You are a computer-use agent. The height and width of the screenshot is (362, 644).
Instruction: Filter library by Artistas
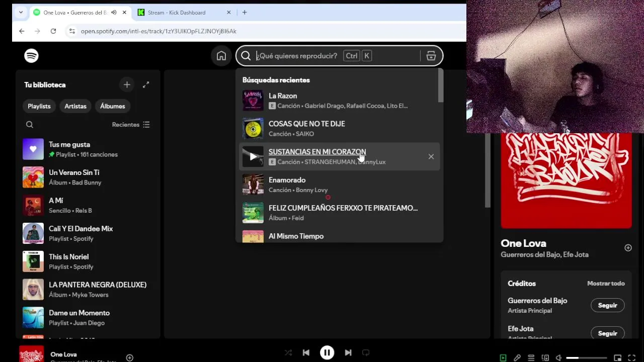click(x=75, y=106)
